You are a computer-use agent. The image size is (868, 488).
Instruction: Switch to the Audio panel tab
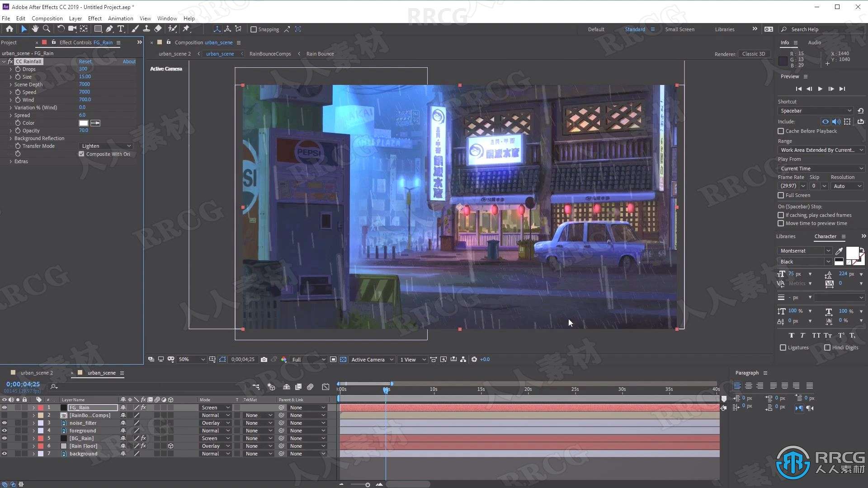coord(814,42)
